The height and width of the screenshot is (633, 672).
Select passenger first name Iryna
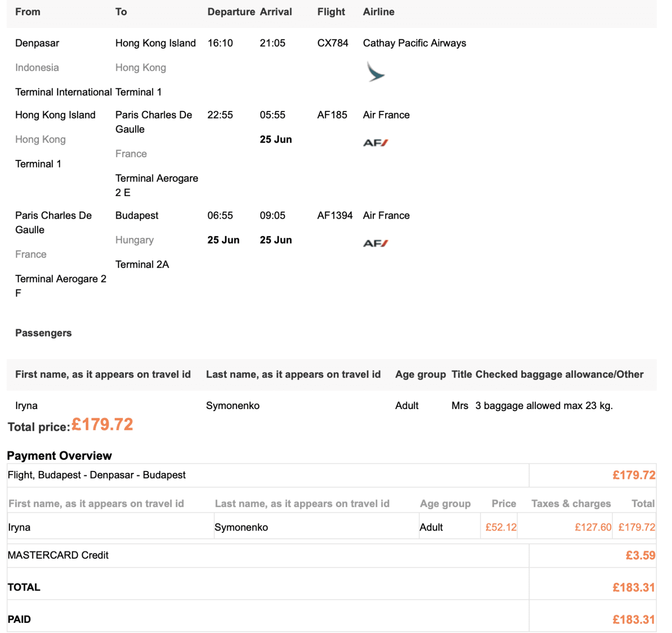point(26,405)
